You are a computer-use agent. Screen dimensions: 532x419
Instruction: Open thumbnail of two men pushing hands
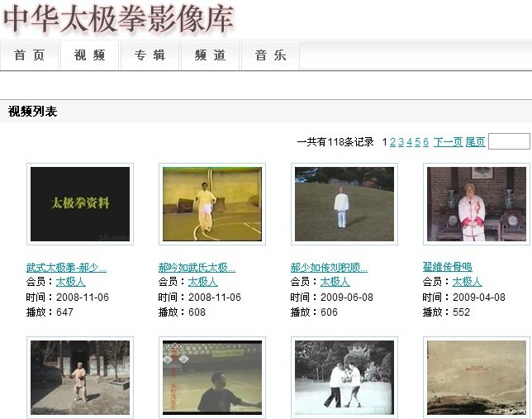[344, 376]
